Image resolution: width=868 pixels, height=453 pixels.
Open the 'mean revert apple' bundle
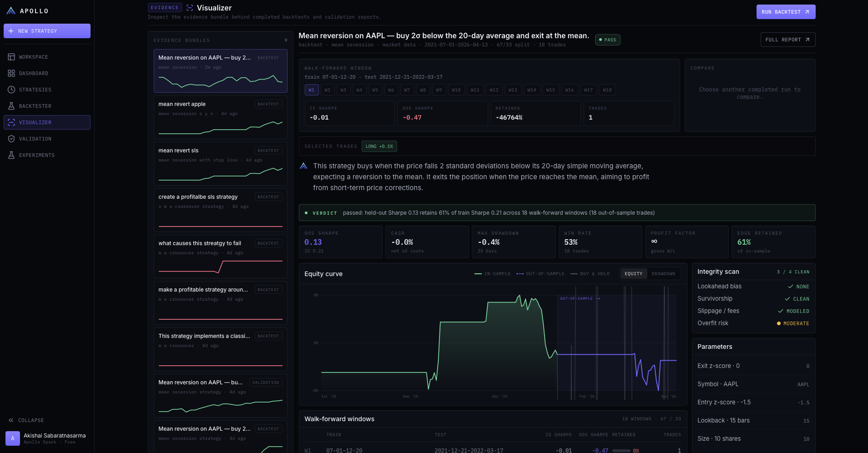click(220, 117)
